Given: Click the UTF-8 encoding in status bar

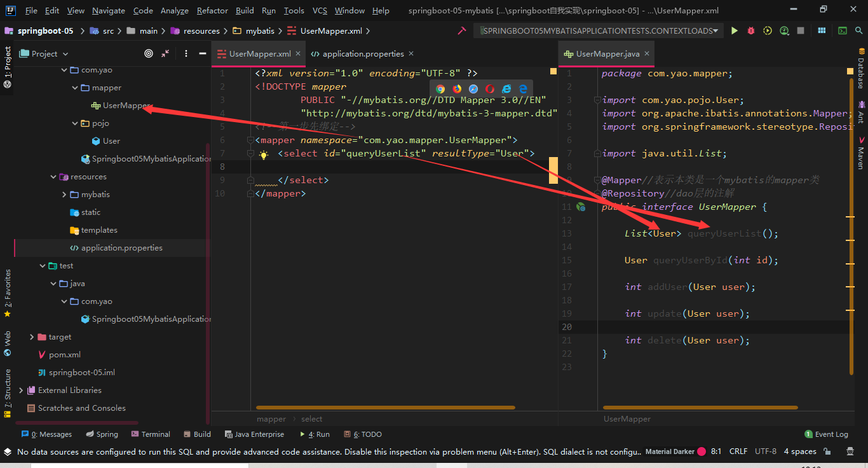Looking at the screenshot, I should tap(766, 451).
